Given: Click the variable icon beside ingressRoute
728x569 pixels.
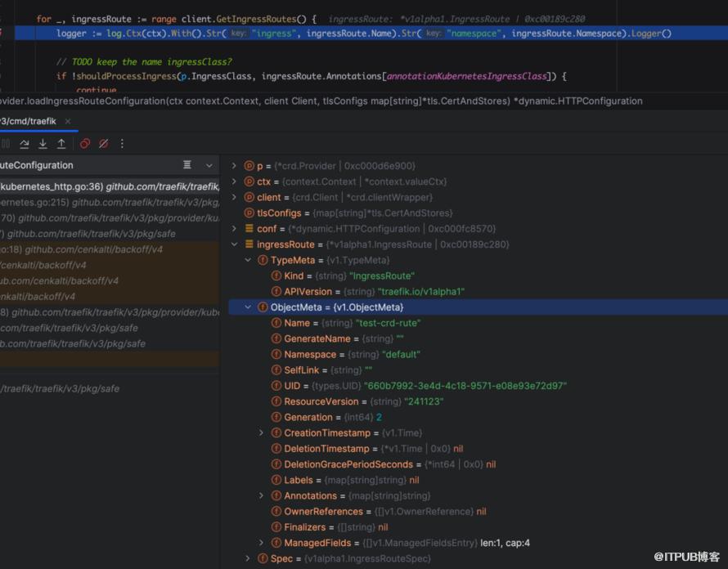Looking at the screenshot, I should point(249,244).
